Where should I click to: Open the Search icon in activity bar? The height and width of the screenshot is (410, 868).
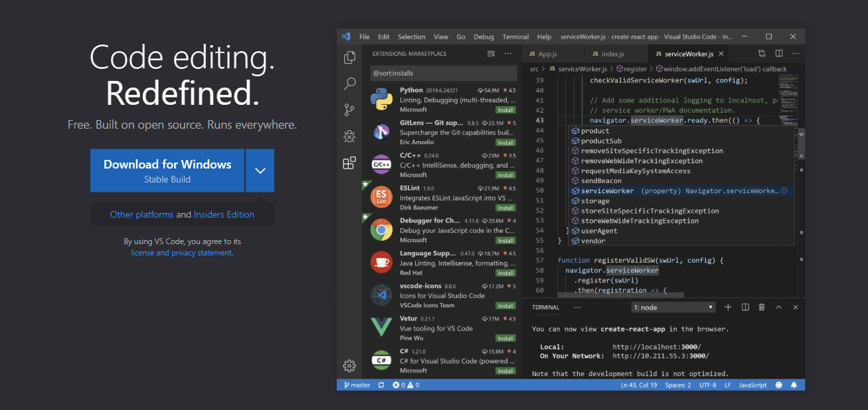tap(349, 84)
